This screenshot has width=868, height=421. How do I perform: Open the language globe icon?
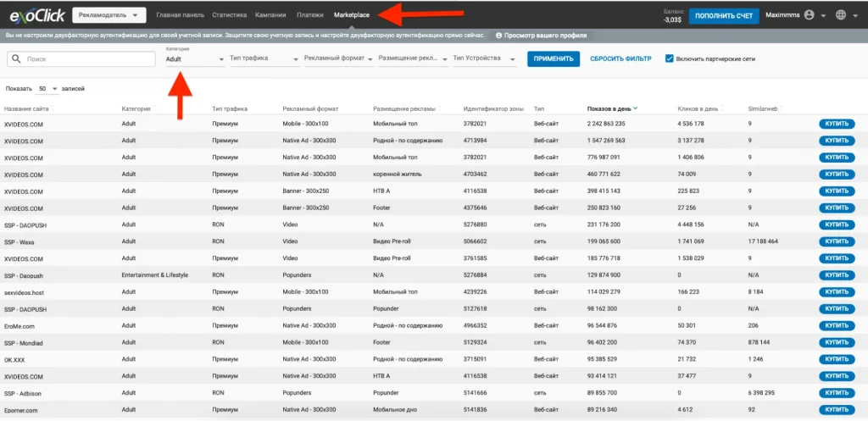click(840, 15)
